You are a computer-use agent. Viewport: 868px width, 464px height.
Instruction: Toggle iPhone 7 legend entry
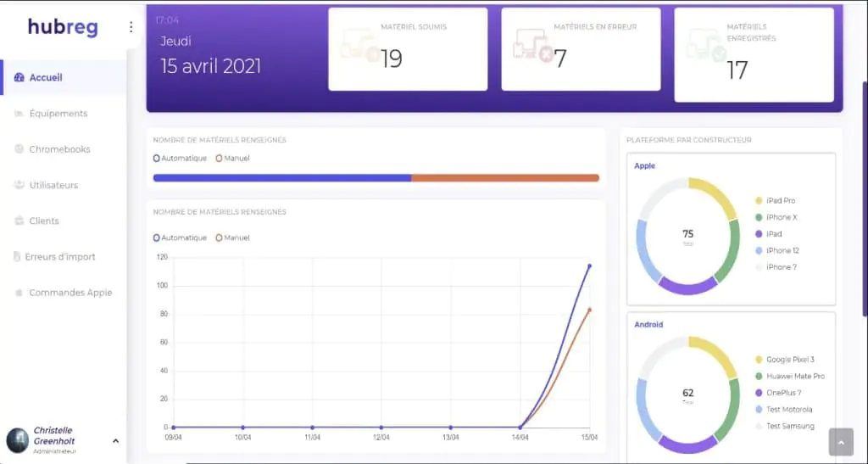(776, 267)
